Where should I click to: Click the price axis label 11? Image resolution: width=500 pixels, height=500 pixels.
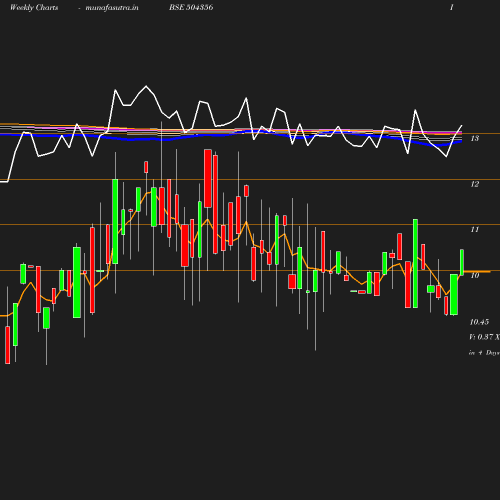click(475, 229)
